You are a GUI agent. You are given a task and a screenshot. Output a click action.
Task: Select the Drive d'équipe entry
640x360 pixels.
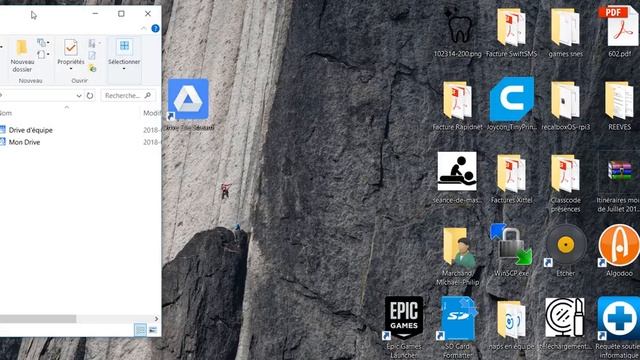(x=31, y=130)
